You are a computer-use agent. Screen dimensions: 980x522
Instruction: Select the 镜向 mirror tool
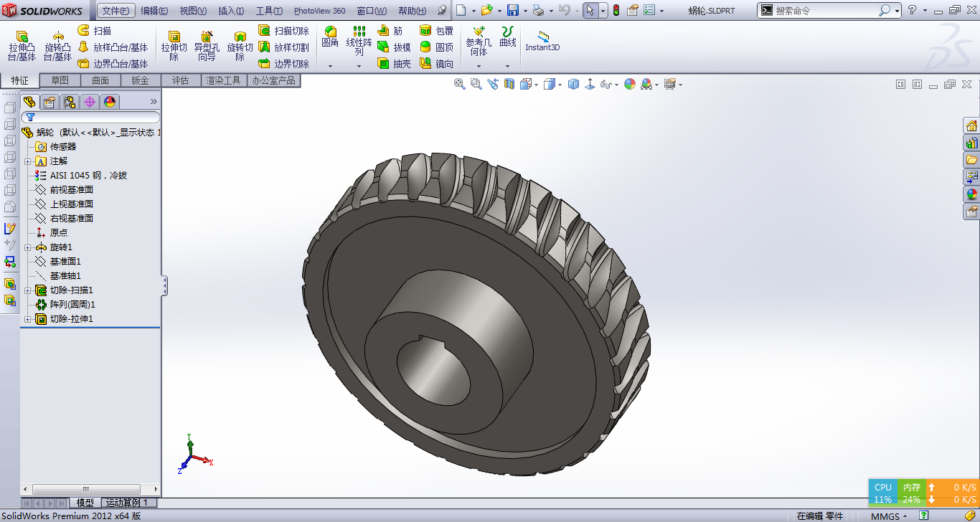[436, 64]
